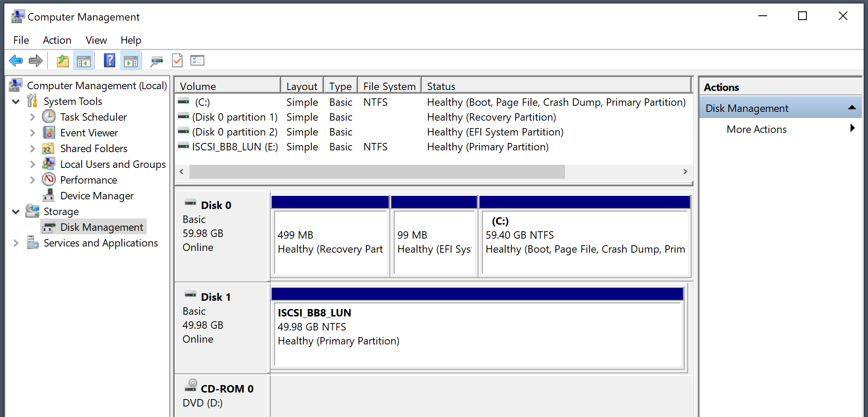This screenshot has height=417, width=868.
Task: Expand the Event Viewer node
Action: (32, 133)
